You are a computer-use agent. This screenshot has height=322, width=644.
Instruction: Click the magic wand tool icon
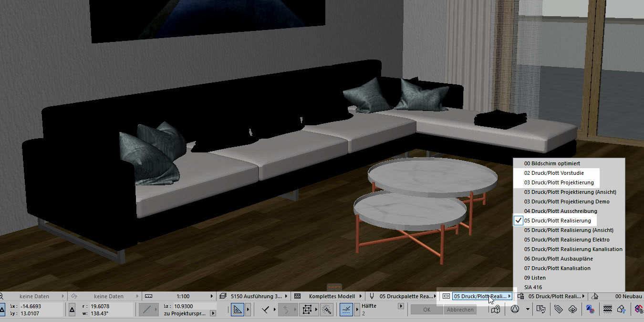(x=327, y=310)
